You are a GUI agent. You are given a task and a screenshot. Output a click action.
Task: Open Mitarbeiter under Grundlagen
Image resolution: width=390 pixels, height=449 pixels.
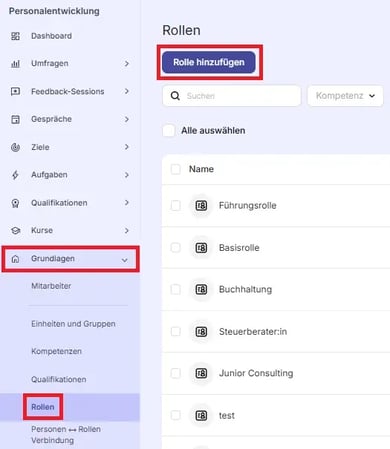(x=51, y=286)
